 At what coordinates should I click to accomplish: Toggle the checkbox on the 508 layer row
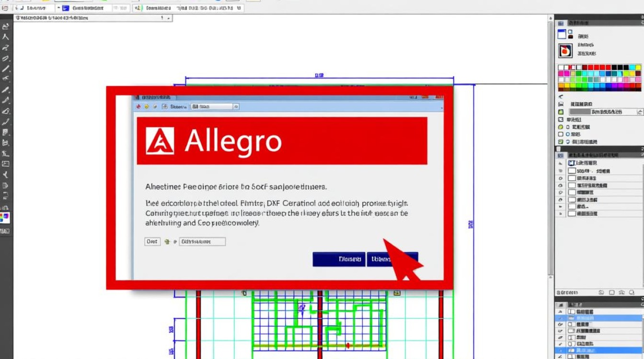[572, 171]
